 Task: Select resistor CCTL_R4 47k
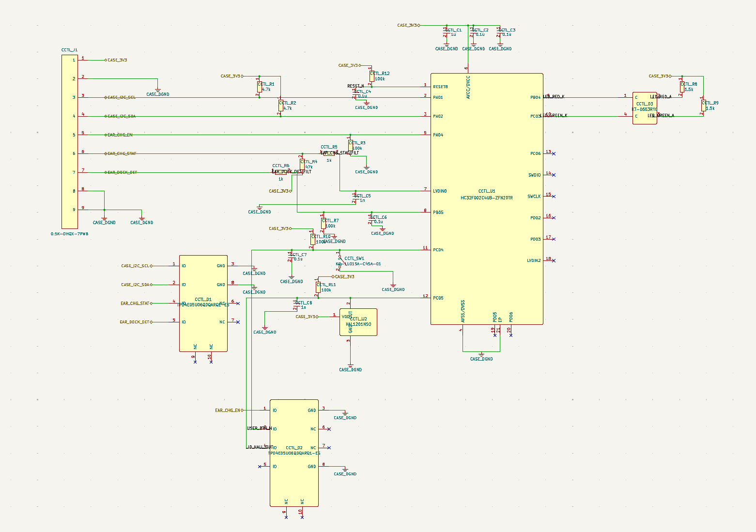[x=302, y=165]
